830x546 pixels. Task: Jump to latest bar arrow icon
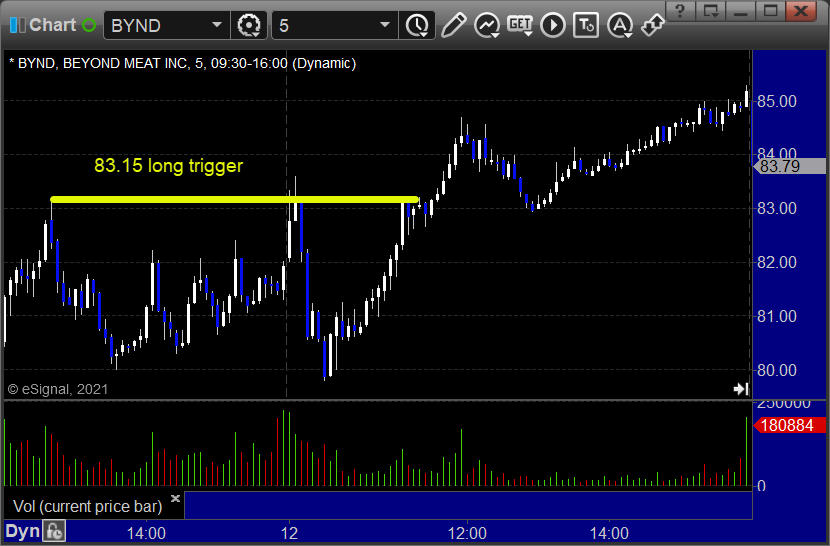741,389
